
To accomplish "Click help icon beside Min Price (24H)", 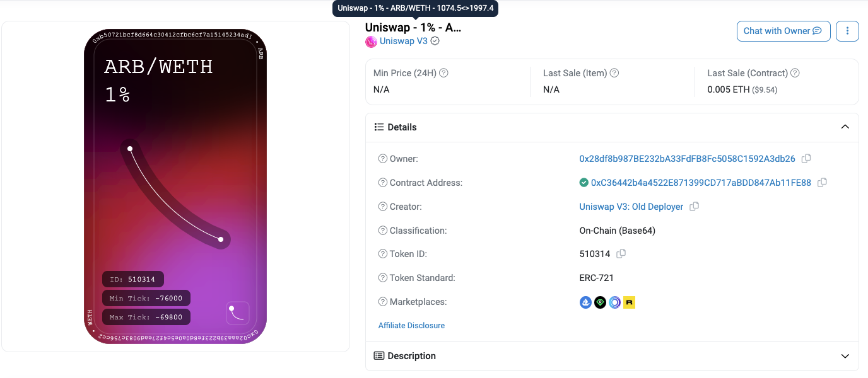I will [x=443, y=73].
